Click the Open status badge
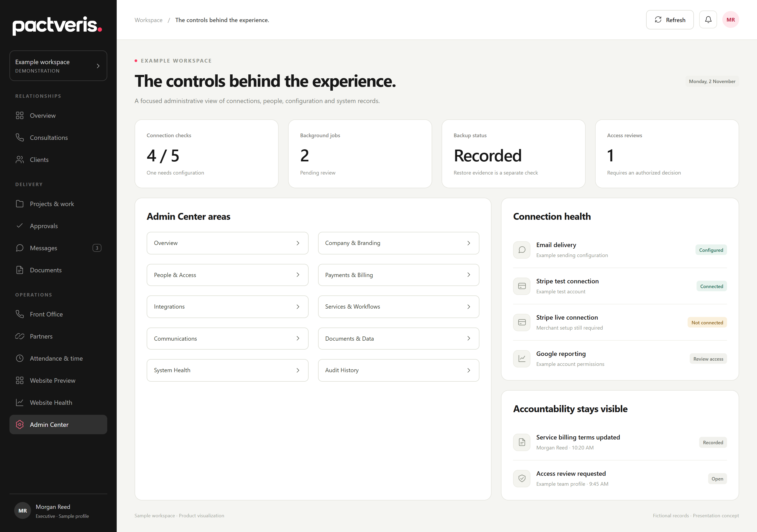 [x=717, y=479]
